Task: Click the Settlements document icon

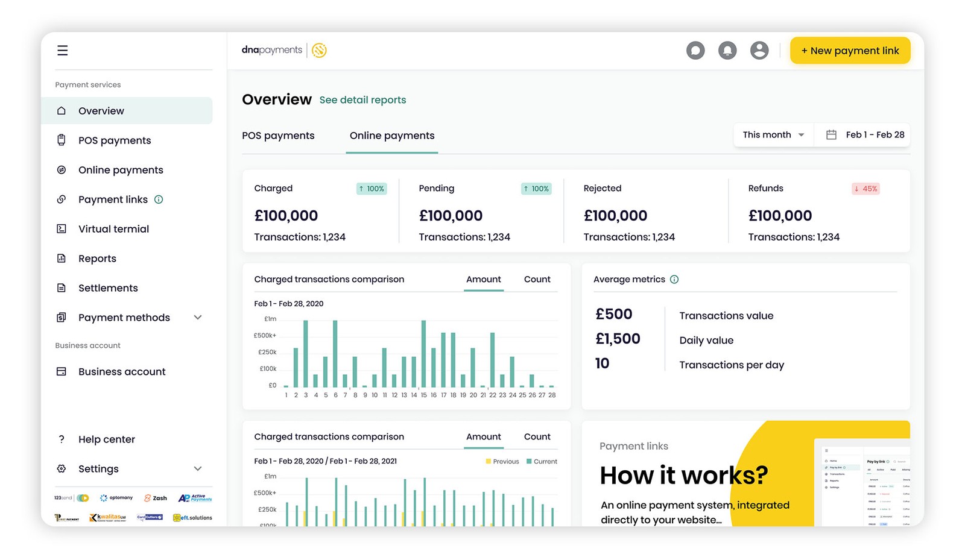Action: pos(62,288)
